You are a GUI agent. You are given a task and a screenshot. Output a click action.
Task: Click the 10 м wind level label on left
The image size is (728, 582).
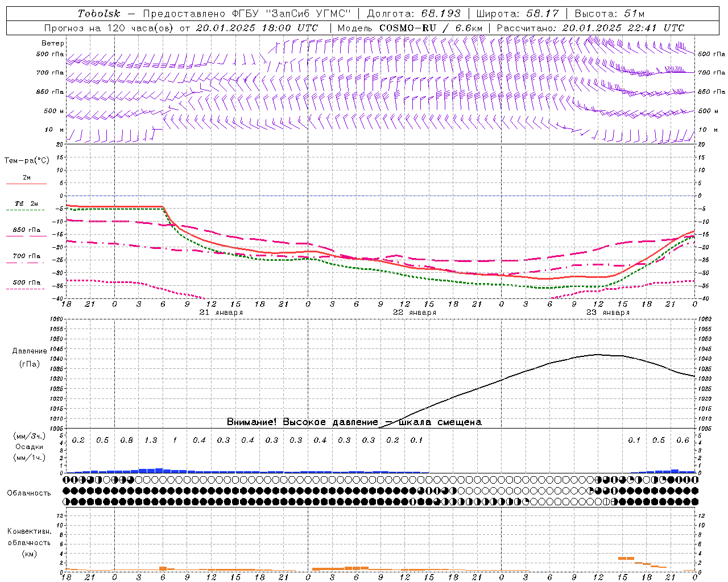tap(55, 130)
